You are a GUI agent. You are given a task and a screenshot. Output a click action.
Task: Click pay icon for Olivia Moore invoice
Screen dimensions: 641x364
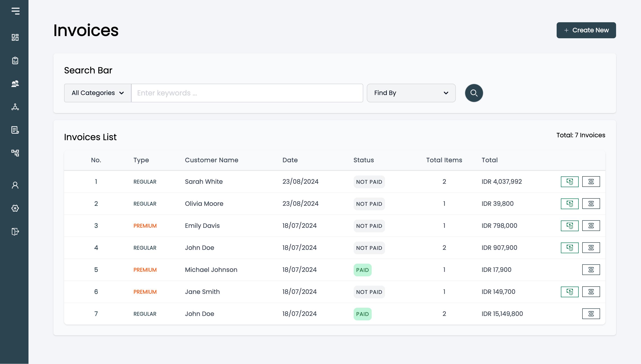click(x=570, y=204)
